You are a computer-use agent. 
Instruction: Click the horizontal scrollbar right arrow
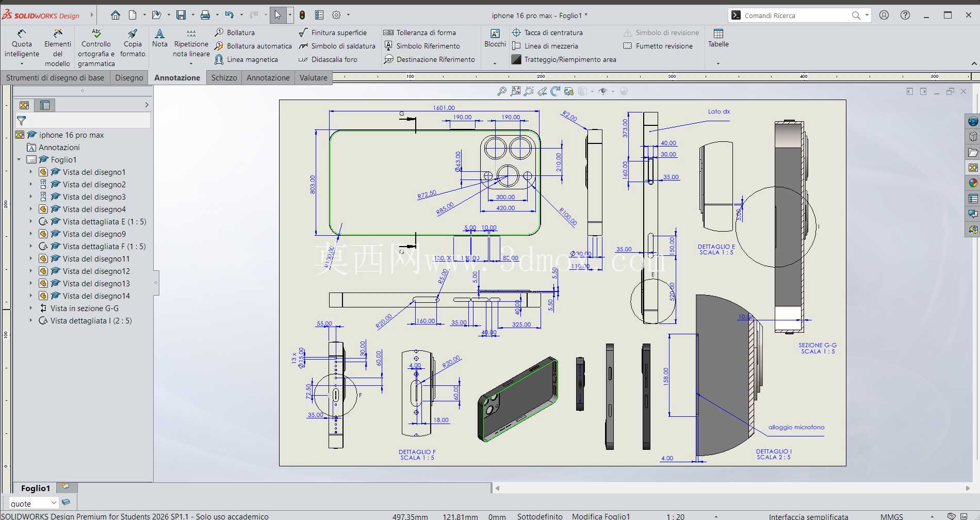968,488
